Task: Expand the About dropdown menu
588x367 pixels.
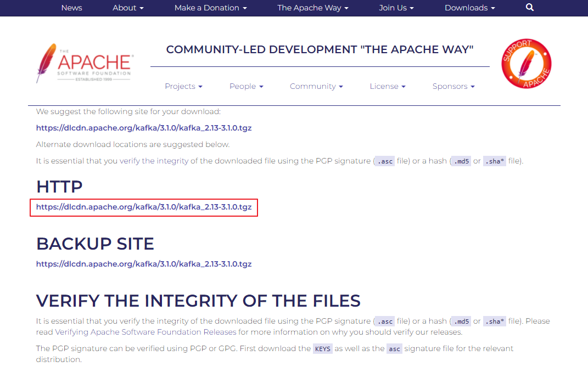Action: 128,8
